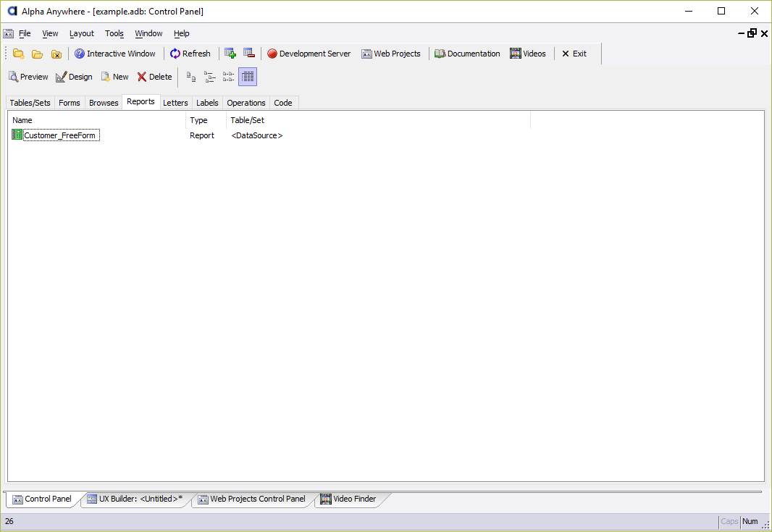Switch to list view icon
This screenshot has height=532, width=772.
228,77
